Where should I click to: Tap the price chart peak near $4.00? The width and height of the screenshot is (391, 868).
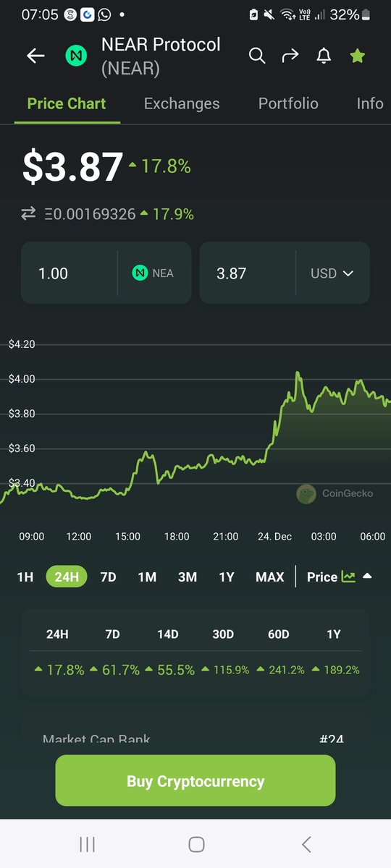[298, 374]
